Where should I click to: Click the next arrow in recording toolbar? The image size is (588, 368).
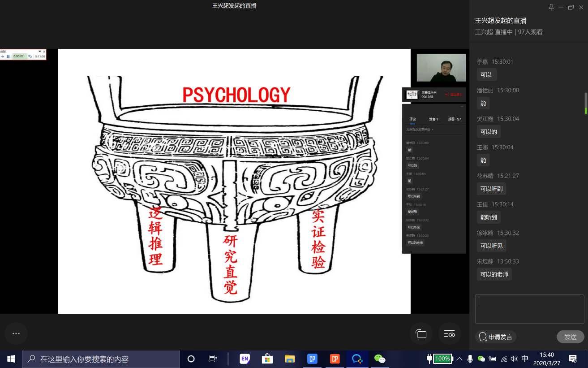3,56
